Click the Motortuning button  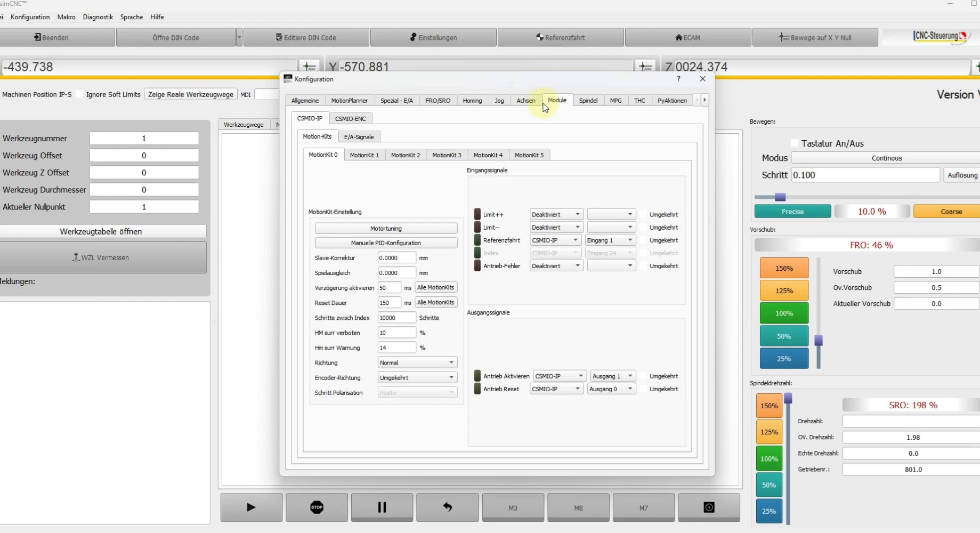tap(386, 229)
